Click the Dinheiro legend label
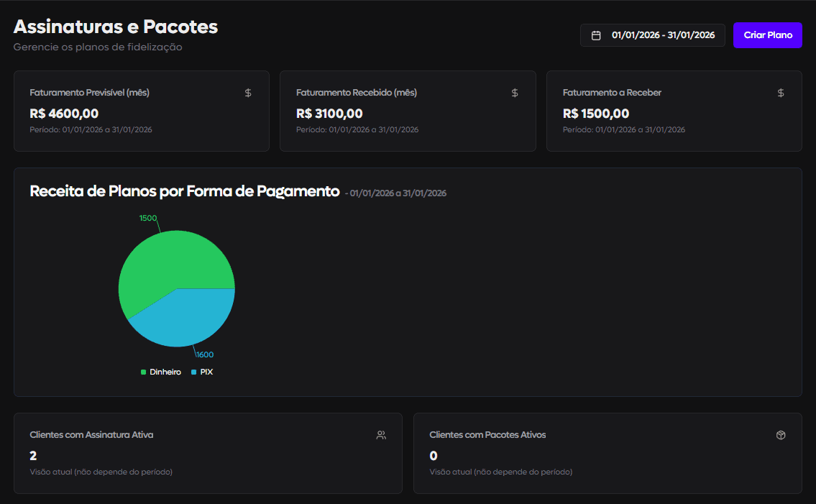Viewport: 816px width, 504px height. tap(165, 372)
